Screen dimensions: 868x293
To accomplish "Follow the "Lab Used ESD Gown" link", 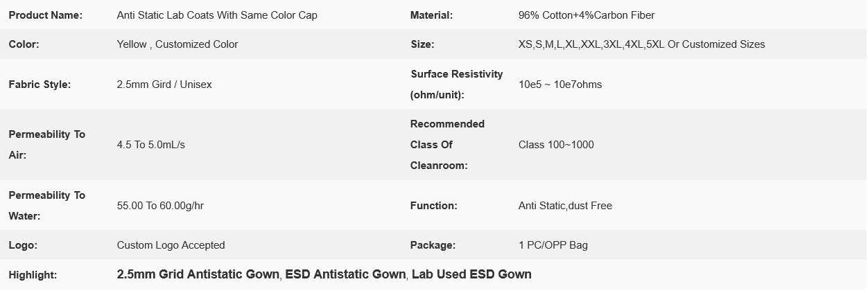I will [471, 274].
